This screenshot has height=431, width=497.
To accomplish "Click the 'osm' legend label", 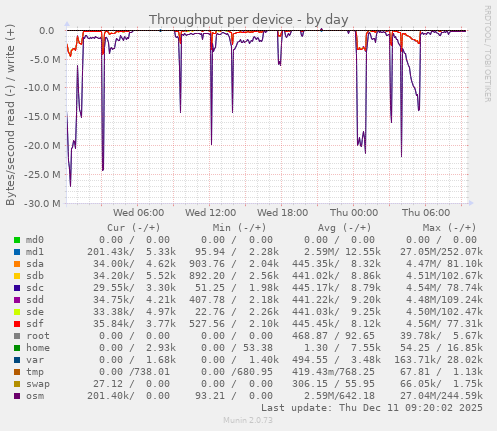I will point(35,396).
